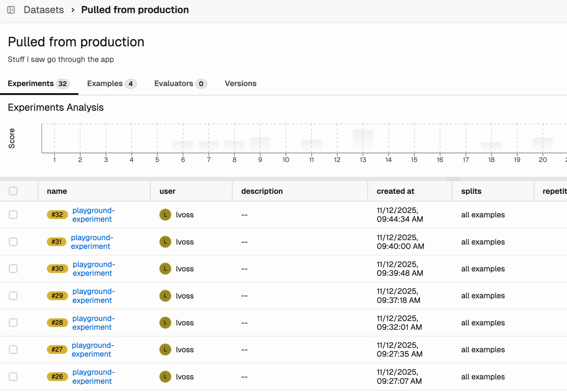
Task: Select checkbox for experiment #32
Action: (13, 215)
